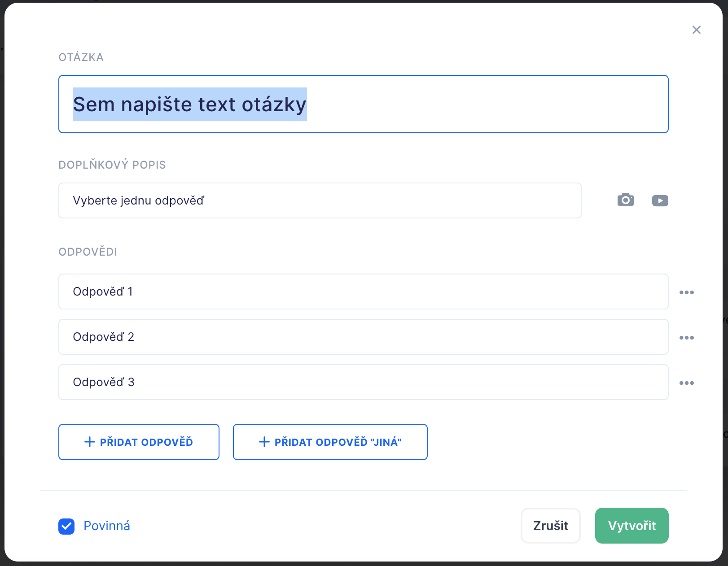Viewport: 728px width, 566px height.
Task: Edit the Odpověď 3 answer field
Action: tap(363, 382)
